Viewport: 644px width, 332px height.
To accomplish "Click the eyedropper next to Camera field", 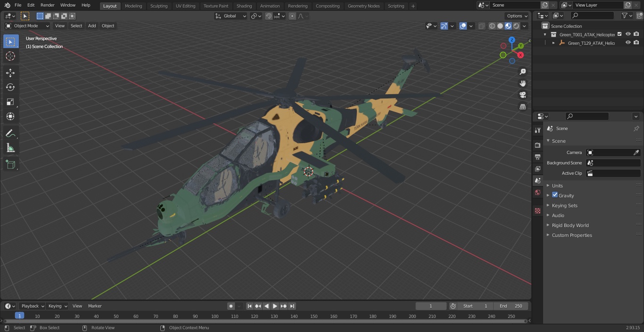I will pos(636,153).
